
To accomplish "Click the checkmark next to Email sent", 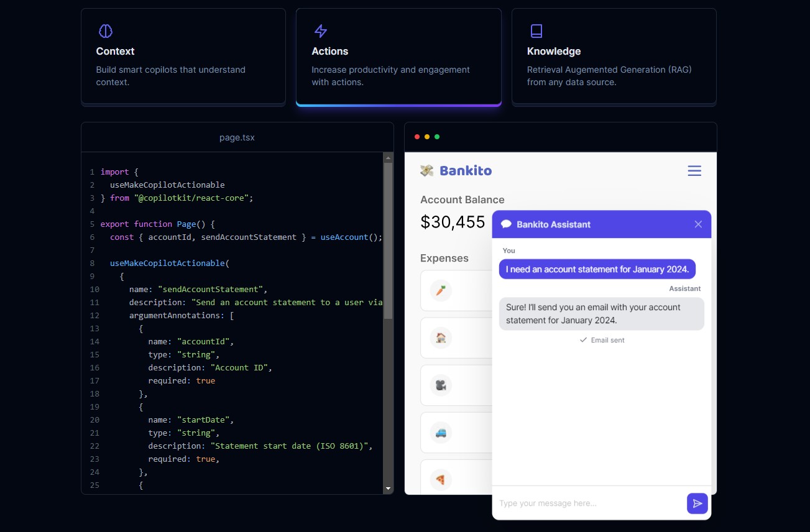I will pos(583,340).
